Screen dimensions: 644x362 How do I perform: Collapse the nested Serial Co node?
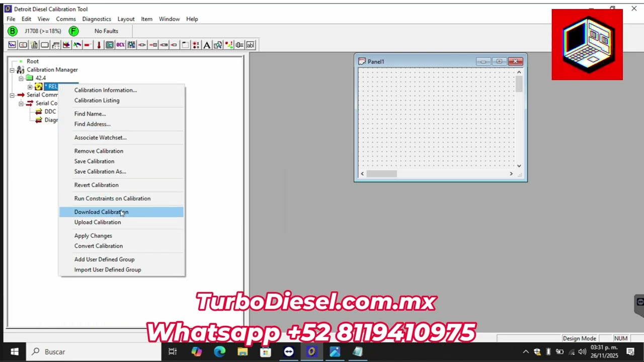pos(21,104)
